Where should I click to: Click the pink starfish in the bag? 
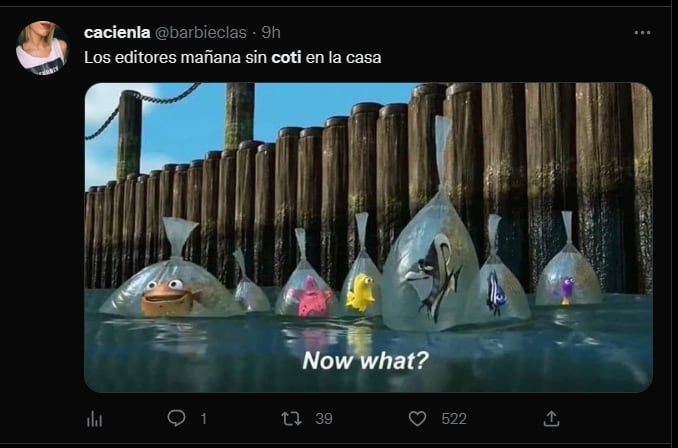312,298
